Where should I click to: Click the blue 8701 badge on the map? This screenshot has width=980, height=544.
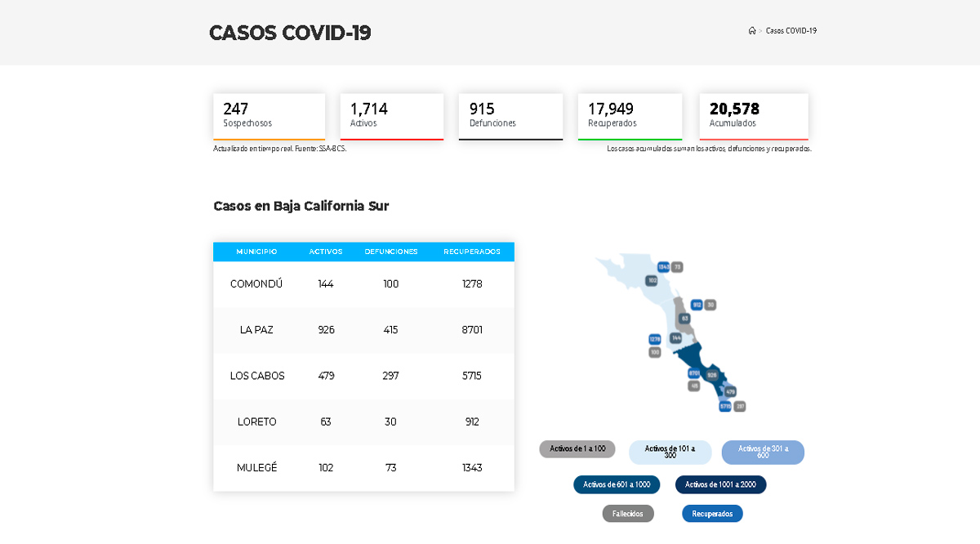point(694,373)
